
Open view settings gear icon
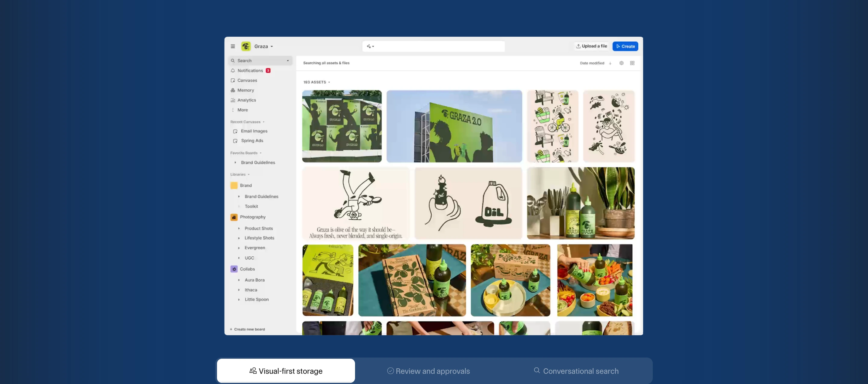tap(621, 63)
